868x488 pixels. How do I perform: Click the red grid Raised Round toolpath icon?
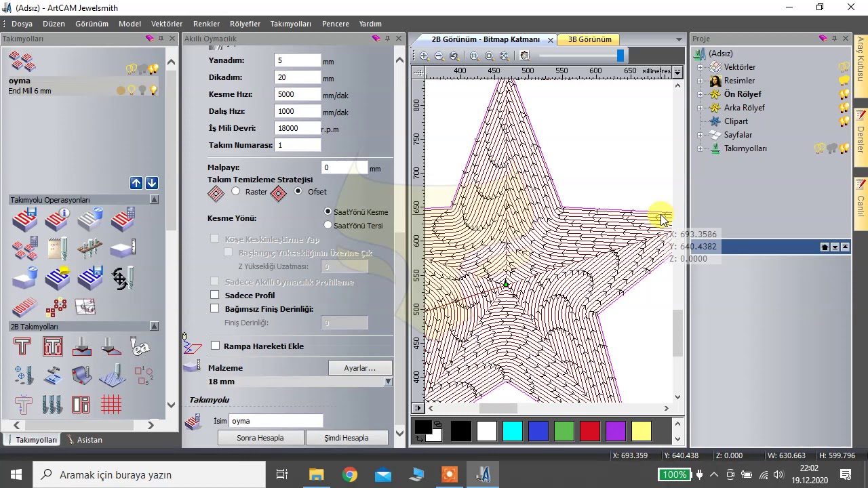tap(111, 405)
